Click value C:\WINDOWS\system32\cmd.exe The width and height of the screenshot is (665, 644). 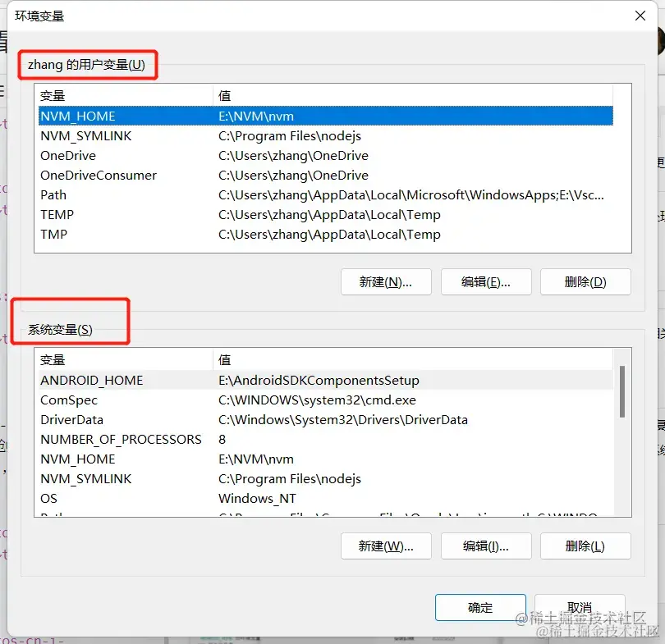pos(317,400)
